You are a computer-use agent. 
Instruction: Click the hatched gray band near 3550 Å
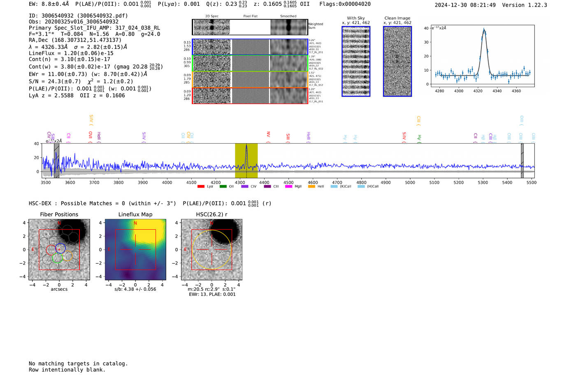[57, 160]
